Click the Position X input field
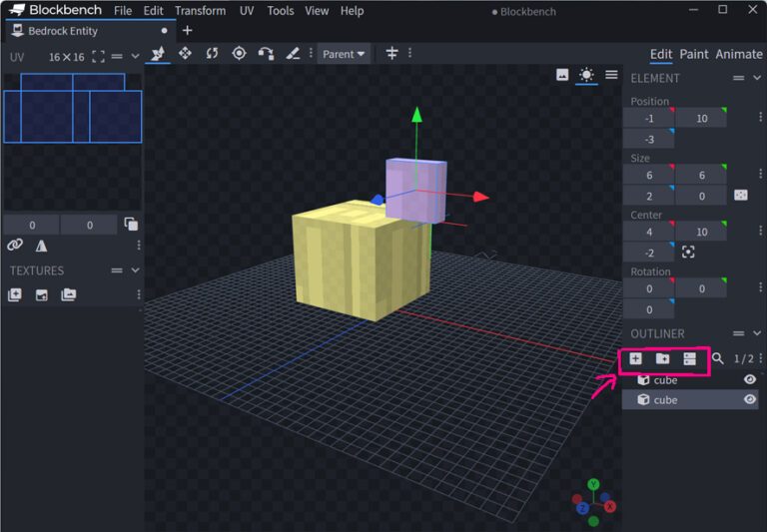The image size is (767, 532). pyautogui.click(x=648, y=119)
